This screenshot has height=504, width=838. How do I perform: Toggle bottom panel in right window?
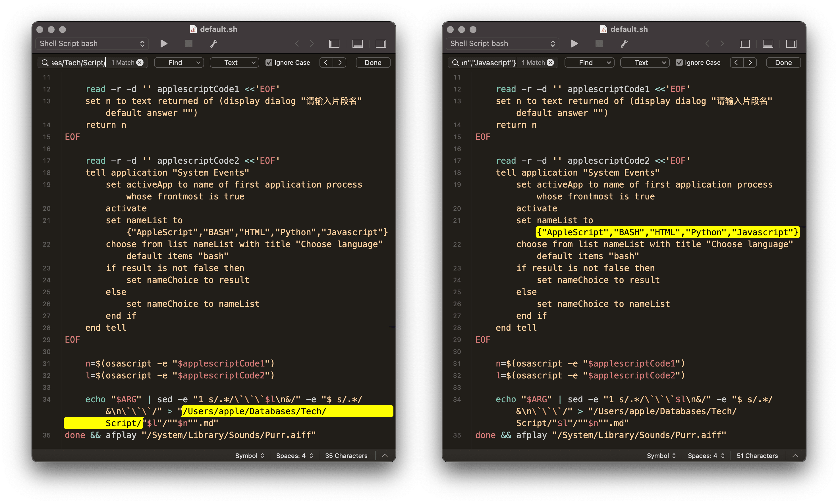click(768, 43)
